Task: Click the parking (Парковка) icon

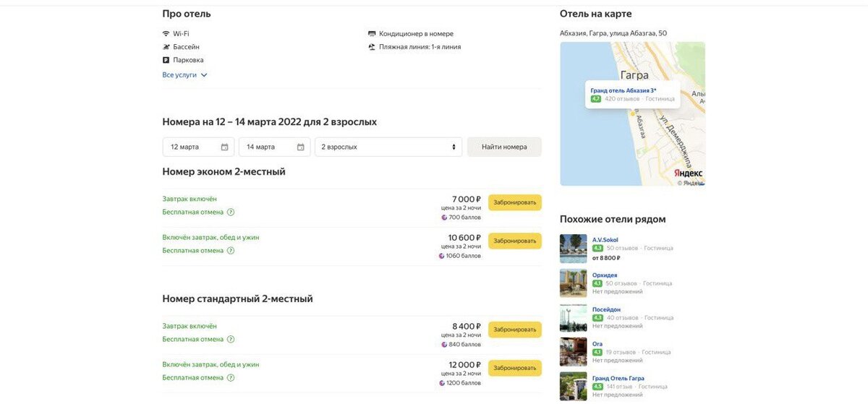Action: 166,60
